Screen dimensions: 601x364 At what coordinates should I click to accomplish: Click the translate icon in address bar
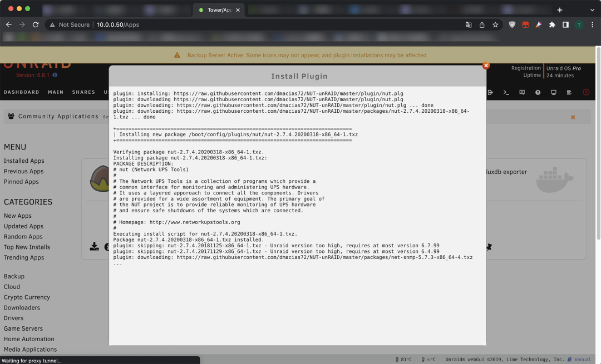pyautogui.click(x=469, y=25)
